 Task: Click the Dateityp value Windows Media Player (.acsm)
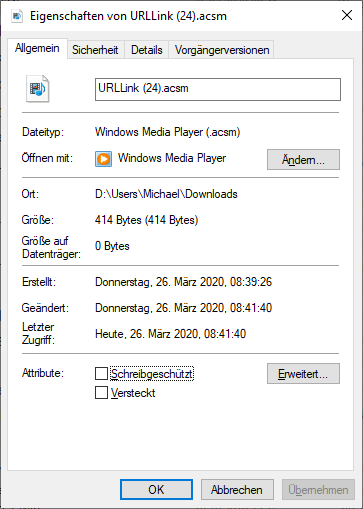coord(168,132)
